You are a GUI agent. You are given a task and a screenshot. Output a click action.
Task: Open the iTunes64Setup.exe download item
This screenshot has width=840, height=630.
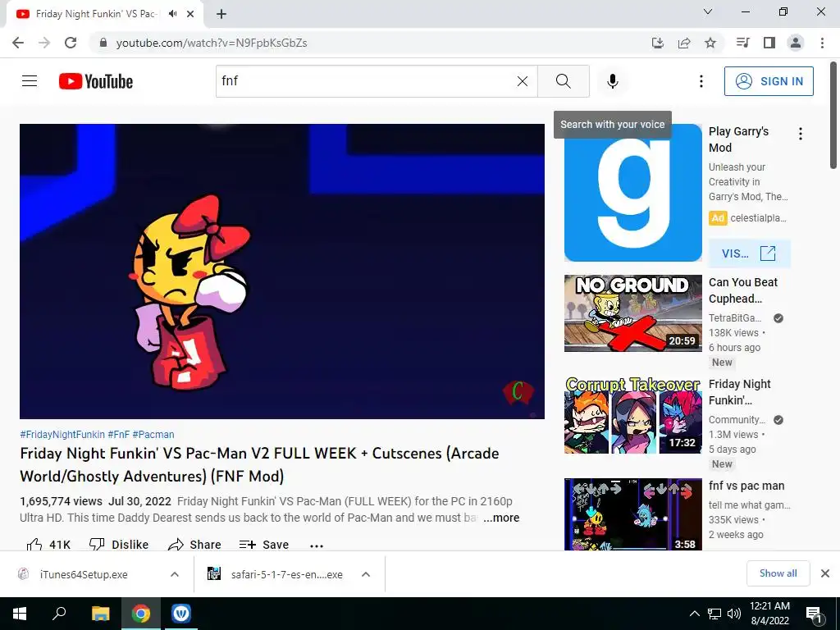click(x=84, y=574)
